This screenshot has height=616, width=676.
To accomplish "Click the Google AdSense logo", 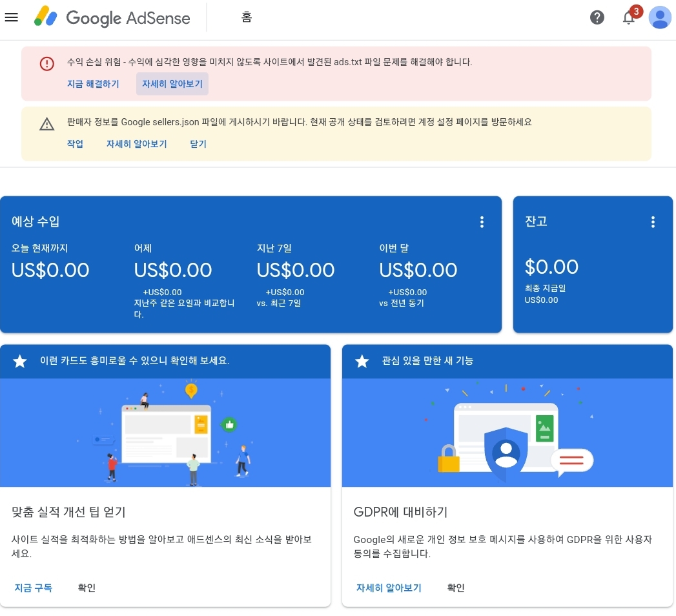I will (x=112, y=17).
